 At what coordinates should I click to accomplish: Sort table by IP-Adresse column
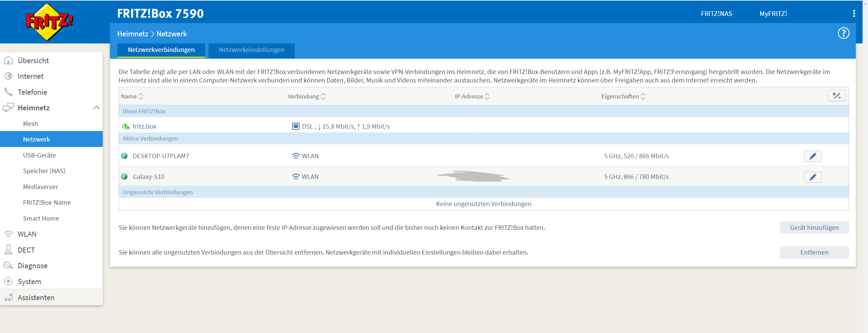pyautogui.click(x=472, y=96)
